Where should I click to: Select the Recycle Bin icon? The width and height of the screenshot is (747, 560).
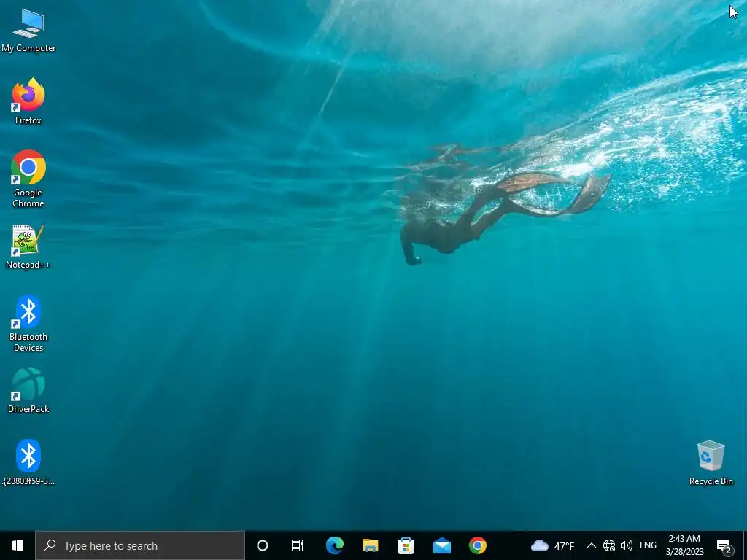711,463
